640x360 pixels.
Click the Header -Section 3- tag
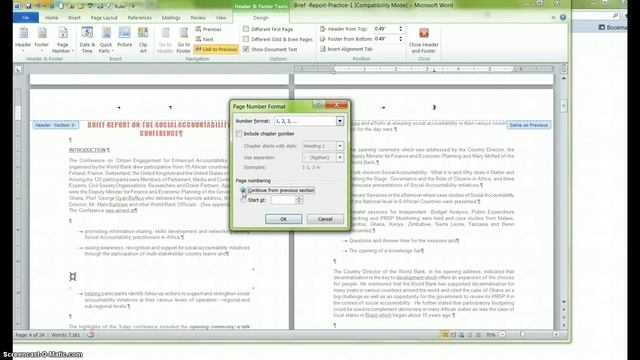55,125
